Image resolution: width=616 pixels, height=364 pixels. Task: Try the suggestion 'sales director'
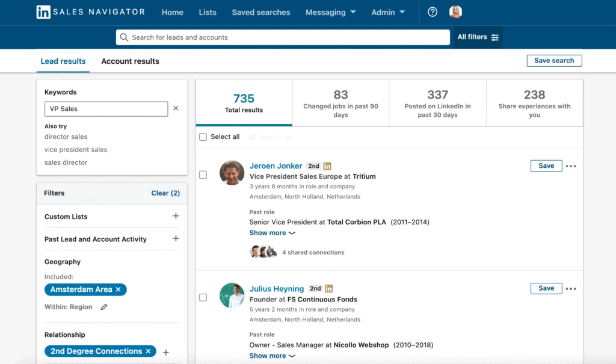66,162
